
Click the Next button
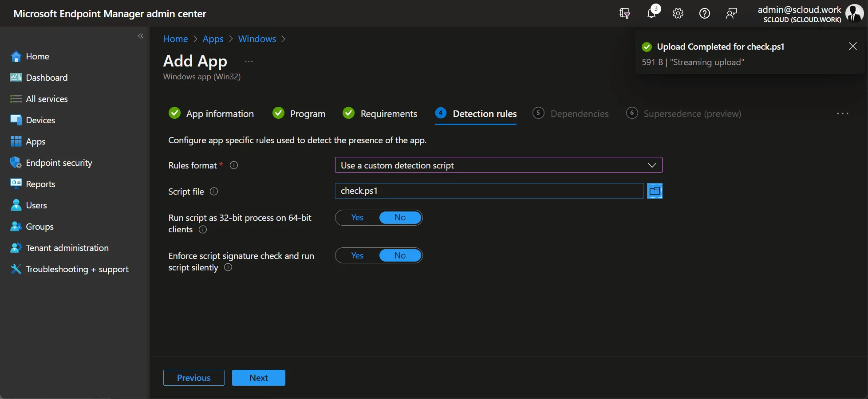pos(259,378)
